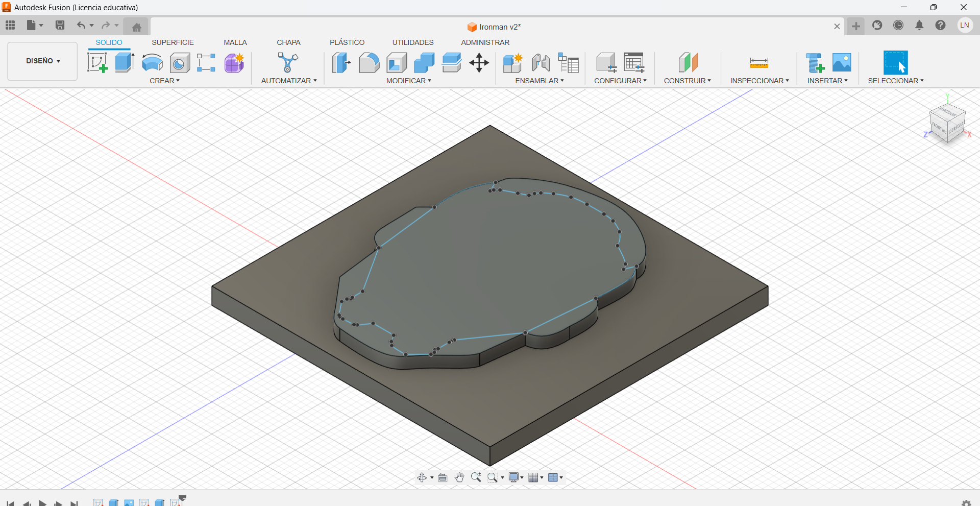Click the Redo arrow
Image resolution: width=980 pixels, height=506 pixels.
[106, 25]
